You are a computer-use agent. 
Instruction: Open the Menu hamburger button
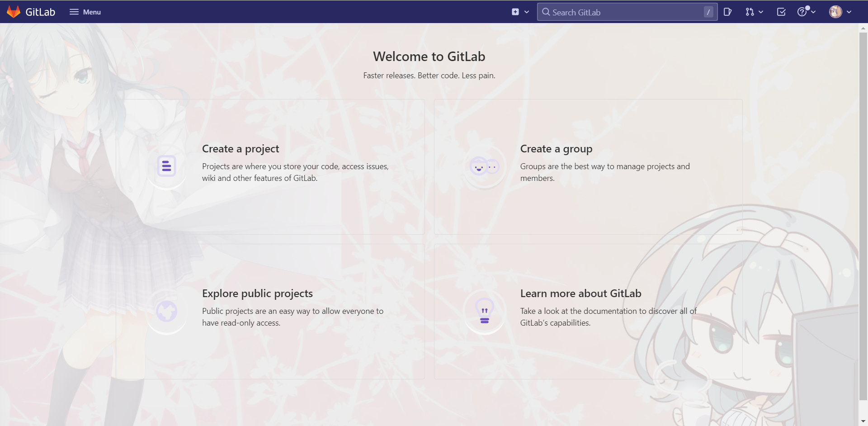tap(85, 12)
